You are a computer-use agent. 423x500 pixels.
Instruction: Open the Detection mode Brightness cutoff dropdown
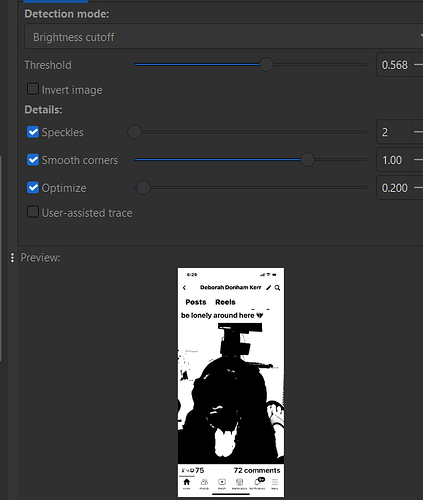pos(224,37)
